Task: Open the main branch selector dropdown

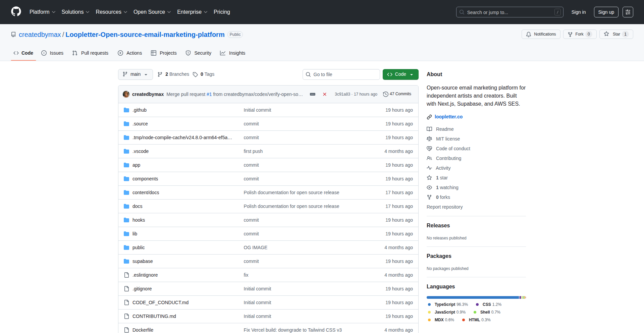Action: (x=136, y=74)
